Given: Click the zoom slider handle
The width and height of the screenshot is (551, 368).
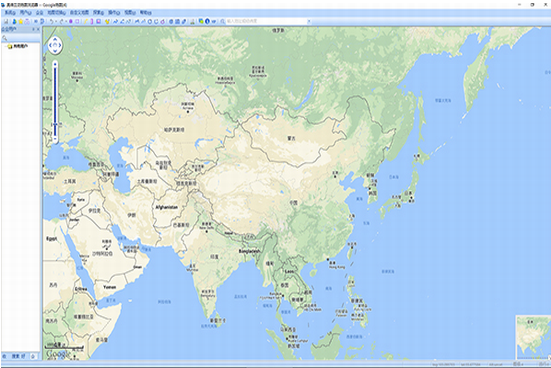Looking at the screenshot, I should tap(55, 124).
